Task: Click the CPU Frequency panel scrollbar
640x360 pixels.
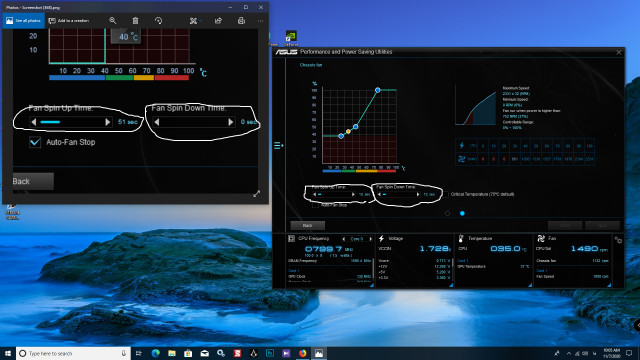Action: 373,269
